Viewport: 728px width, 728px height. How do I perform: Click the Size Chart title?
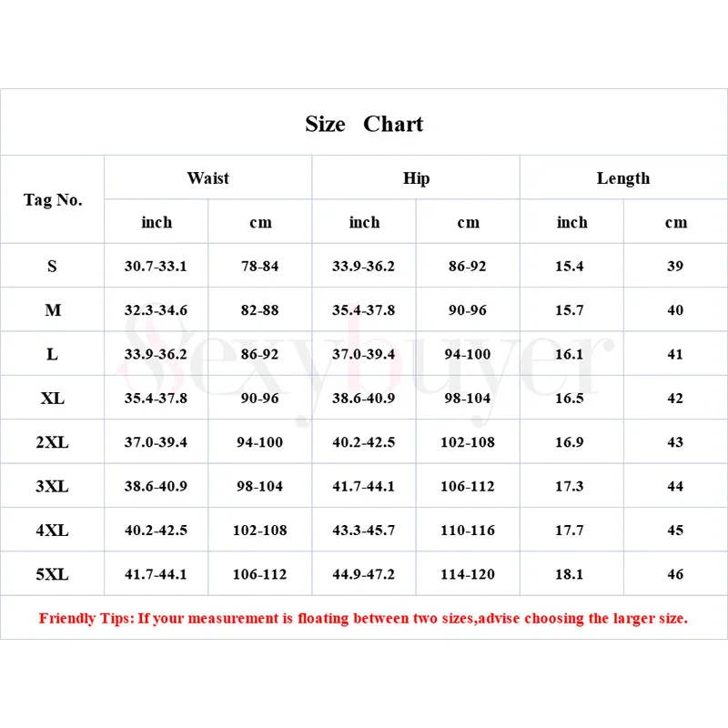click(364, 124)
